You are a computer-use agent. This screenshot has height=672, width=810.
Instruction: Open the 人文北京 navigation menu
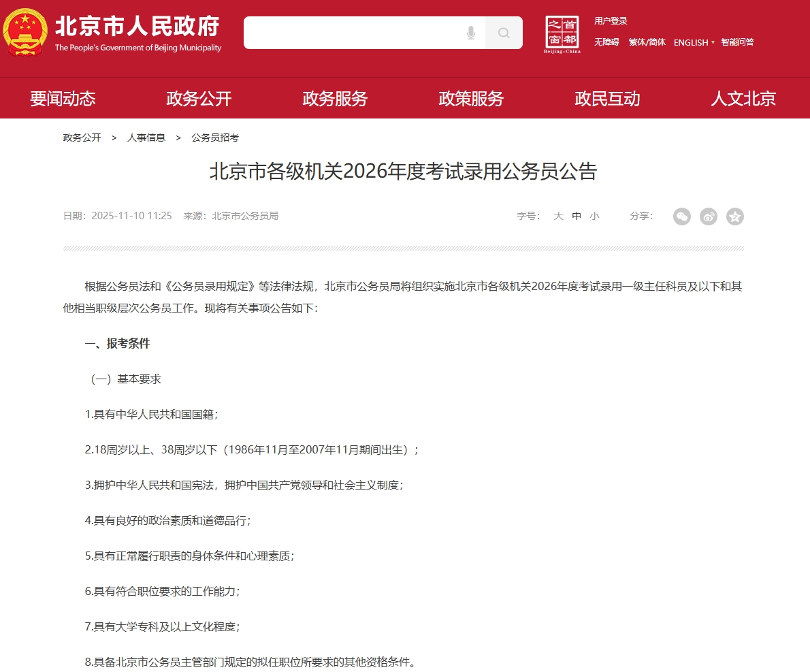coord(743,99)
